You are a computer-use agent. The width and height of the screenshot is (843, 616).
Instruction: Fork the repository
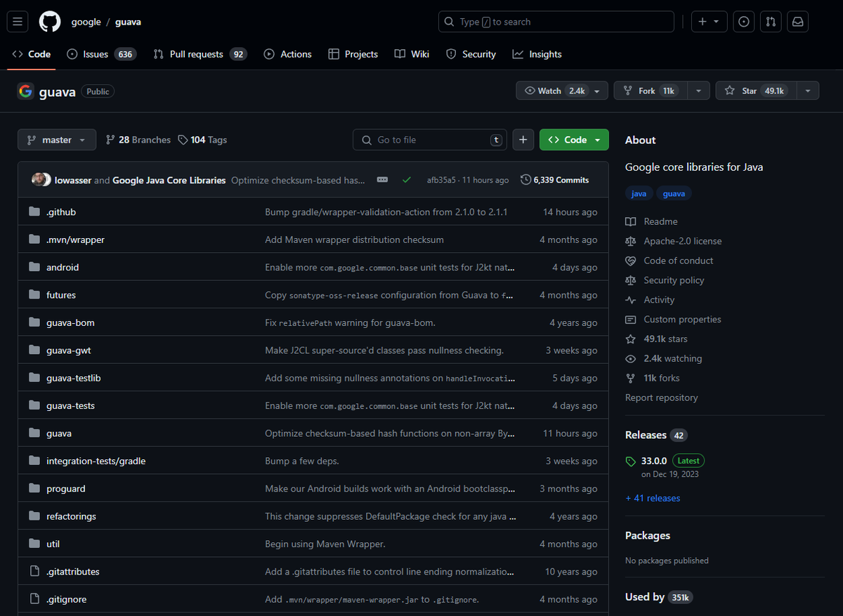tap(651, 91)
